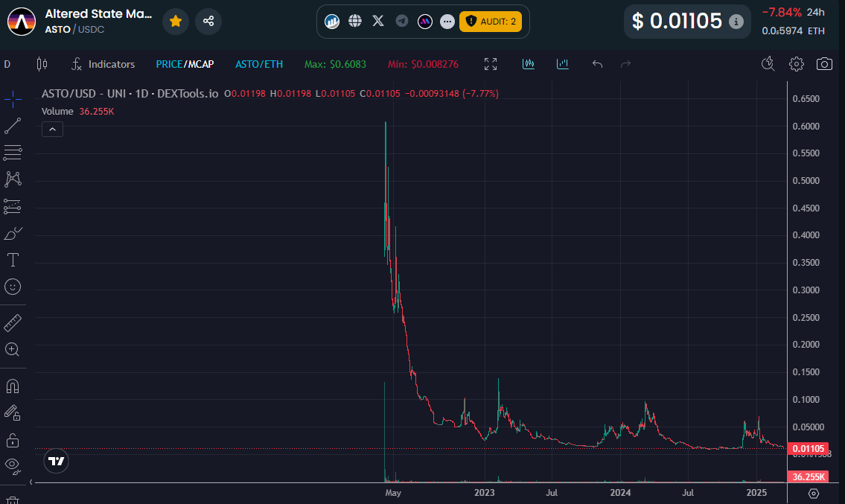The image size is (845, 504).
Task: Collapse the drawing toolbar arrow
Action: pyautogui.click(x=31, y=482)
